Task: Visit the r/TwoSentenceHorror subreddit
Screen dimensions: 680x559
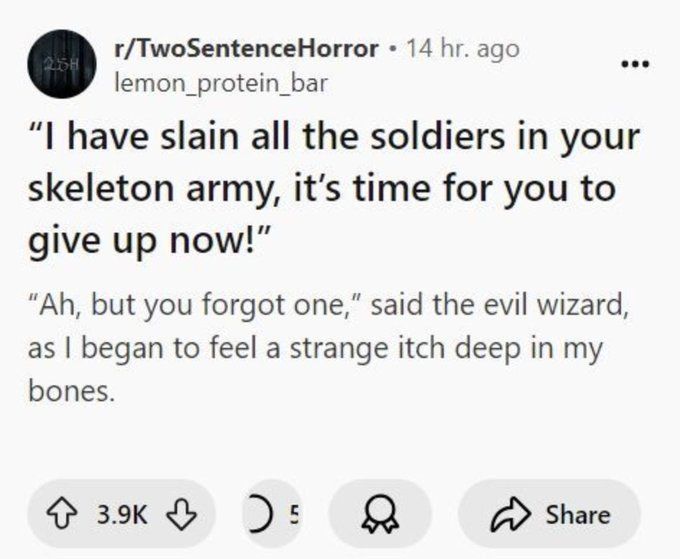Action: (x=246, y=48)
